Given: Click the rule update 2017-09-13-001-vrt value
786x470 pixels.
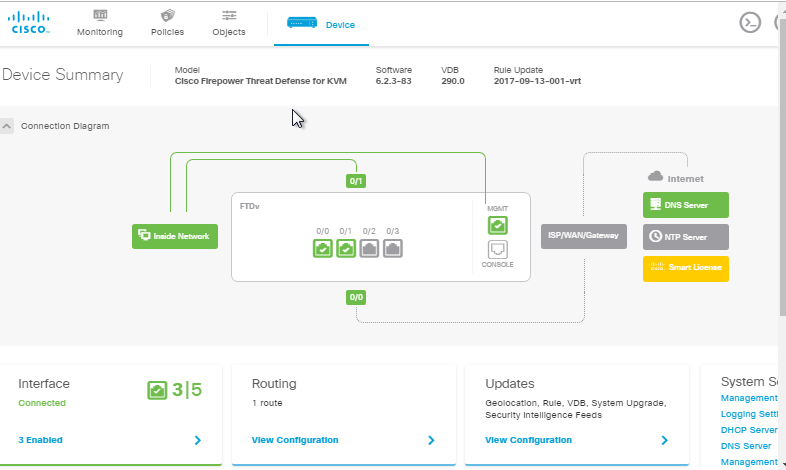Looking at the screenshot, I should [537, 81].
